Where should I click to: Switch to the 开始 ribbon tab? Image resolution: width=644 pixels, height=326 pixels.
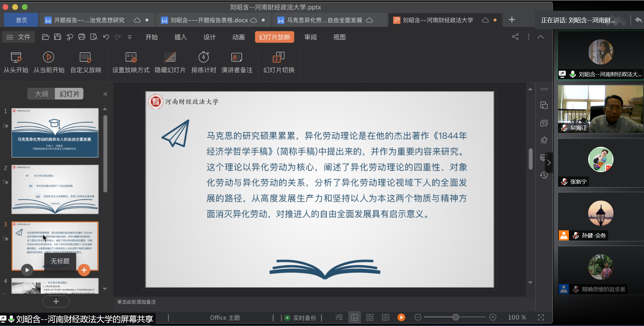(152, 37)
